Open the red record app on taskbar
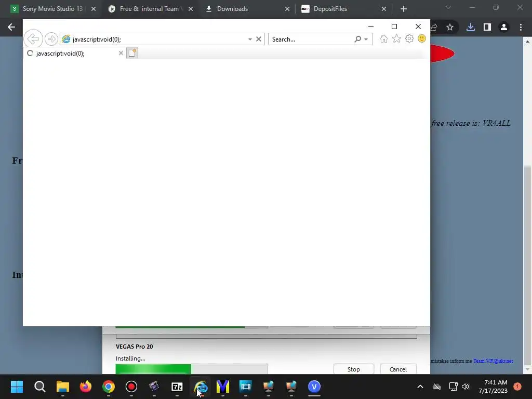The image size is (532, 399). point(131,387)
